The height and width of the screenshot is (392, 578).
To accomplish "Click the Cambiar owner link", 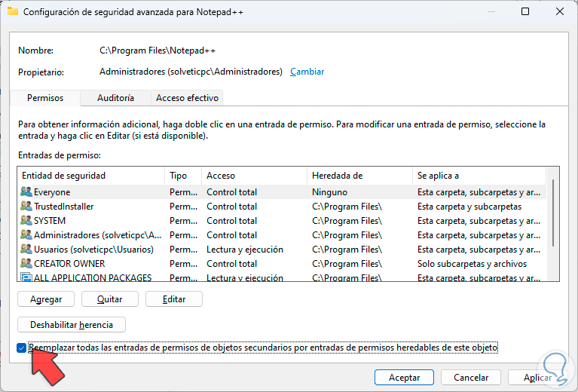I will coord(307,72).
